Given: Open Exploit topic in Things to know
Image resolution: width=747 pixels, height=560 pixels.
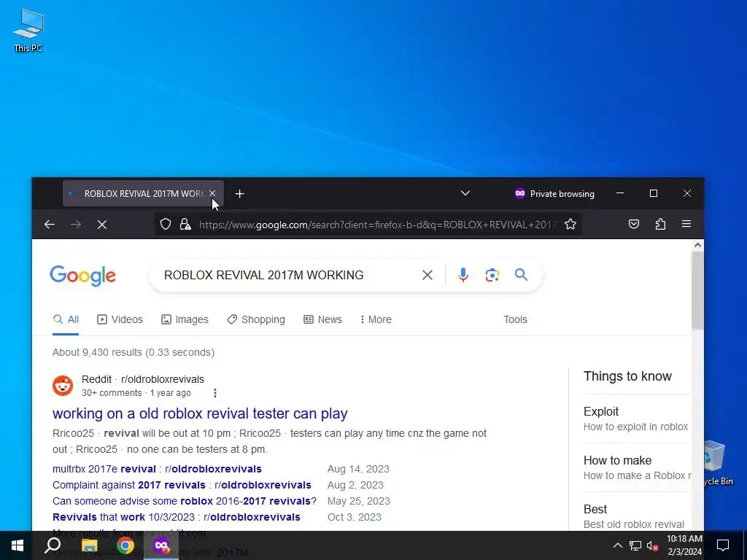Looking at the screenshot, I should coord(635,419).
